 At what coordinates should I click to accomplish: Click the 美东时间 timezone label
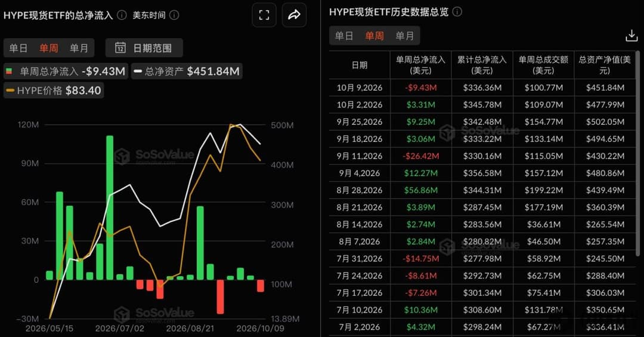pyautogui.click(x=149, y=15)
